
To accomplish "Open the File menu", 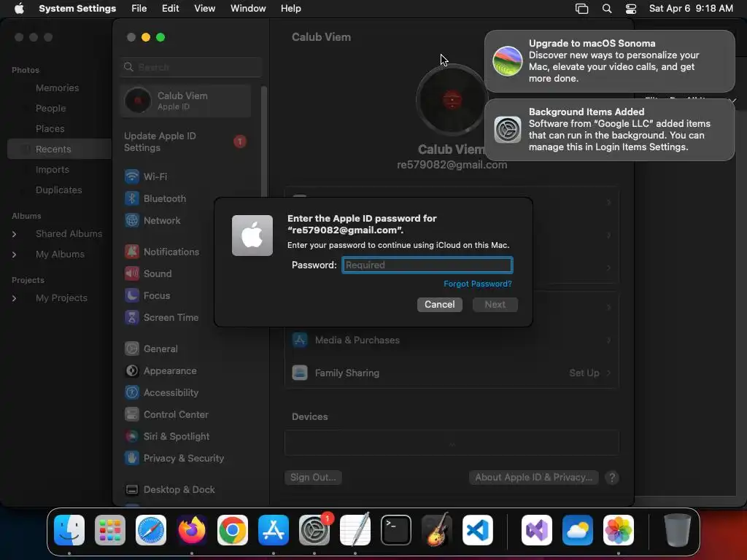I will [x=139, y=9].
